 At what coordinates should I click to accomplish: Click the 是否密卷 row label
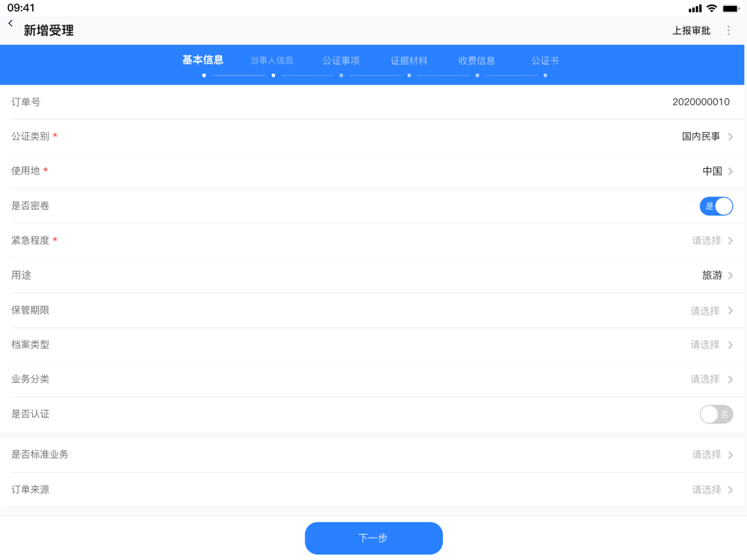coord(31,206)
